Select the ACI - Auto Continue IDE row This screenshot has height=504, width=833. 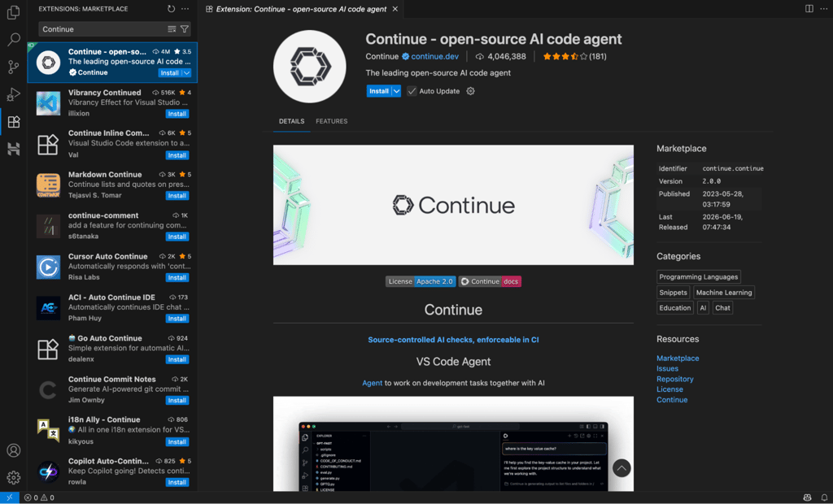[x=112, y=307]
